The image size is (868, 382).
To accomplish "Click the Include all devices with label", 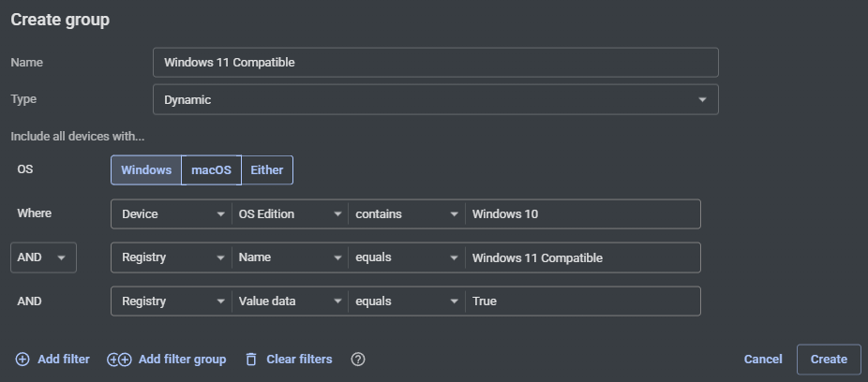I will pos(78,137).
